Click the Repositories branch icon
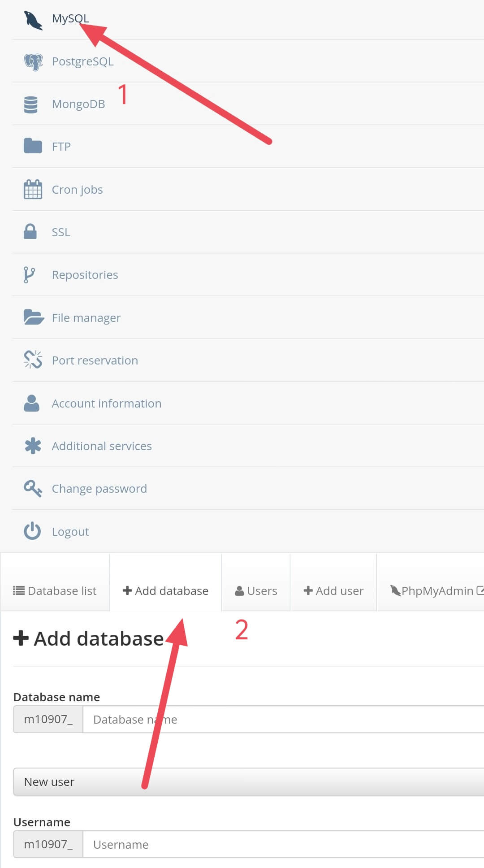This screenshot has width=484, height=868. [x=29, y=275]
